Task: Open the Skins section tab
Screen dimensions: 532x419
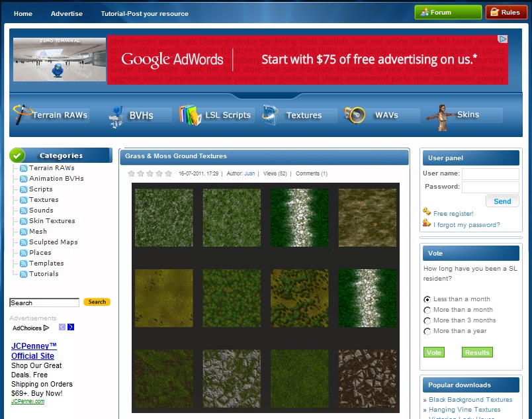Action: pos(468,115)
